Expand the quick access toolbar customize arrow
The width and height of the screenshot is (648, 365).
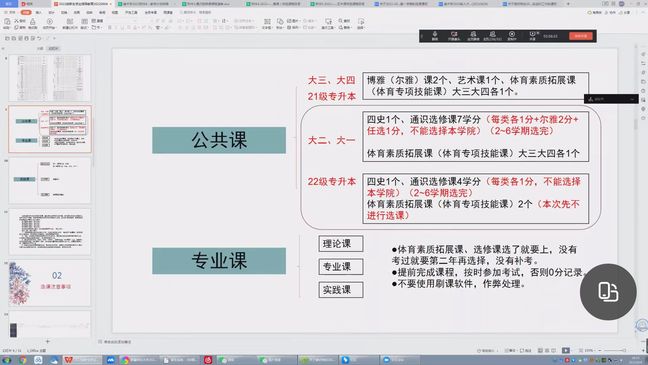[x=54, y=38]
